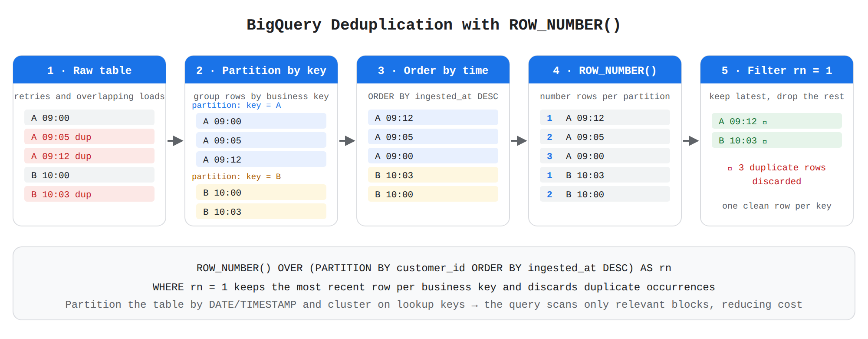Pick row 'B 10:00' in Raw table
This screenshot has height=339, width=868.
point(89,175)
